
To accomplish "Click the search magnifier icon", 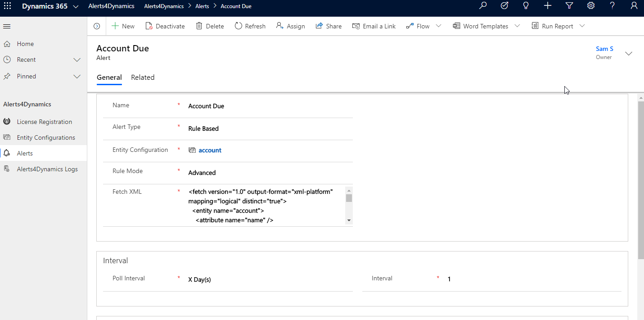I will (483, 6).
